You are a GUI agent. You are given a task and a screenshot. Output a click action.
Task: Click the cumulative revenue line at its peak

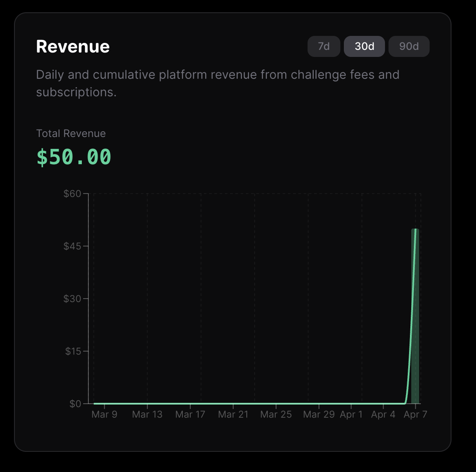(x=415, y=229)
